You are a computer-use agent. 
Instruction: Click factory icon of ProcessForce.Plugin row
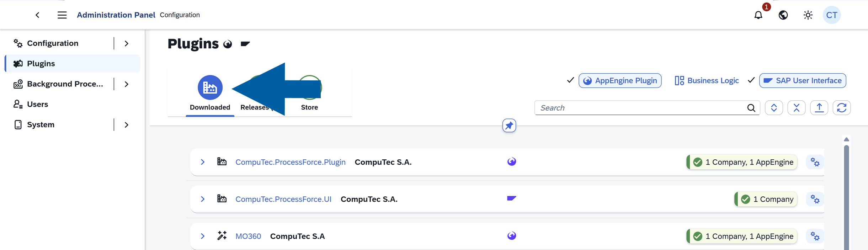tap(222, 162)
